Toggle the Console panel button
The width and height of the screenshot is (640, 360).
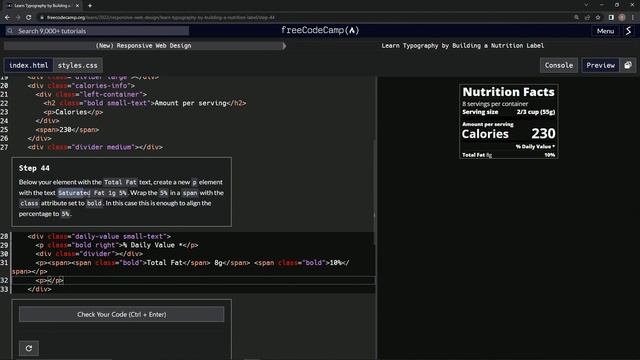point(559,65)
